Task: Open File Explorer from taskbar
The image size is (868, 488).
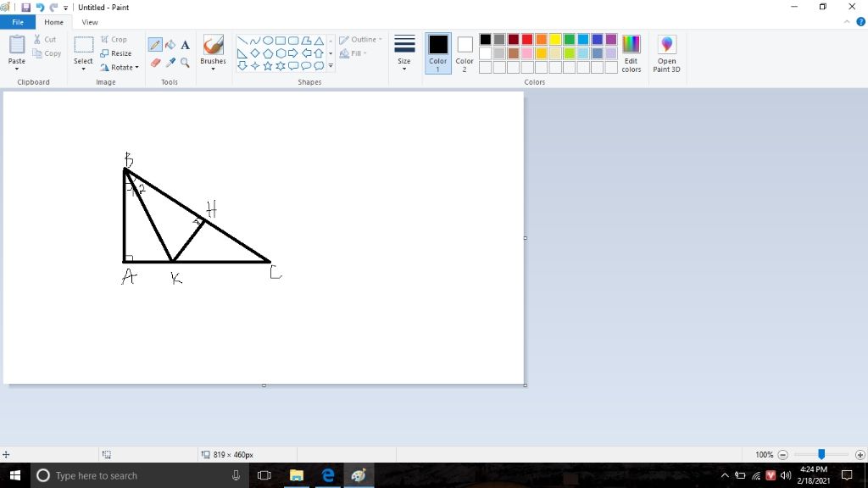Action: point(297,476)
